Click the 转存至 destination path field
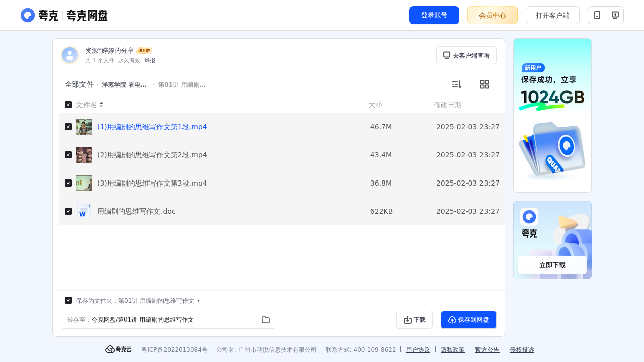 169,320
